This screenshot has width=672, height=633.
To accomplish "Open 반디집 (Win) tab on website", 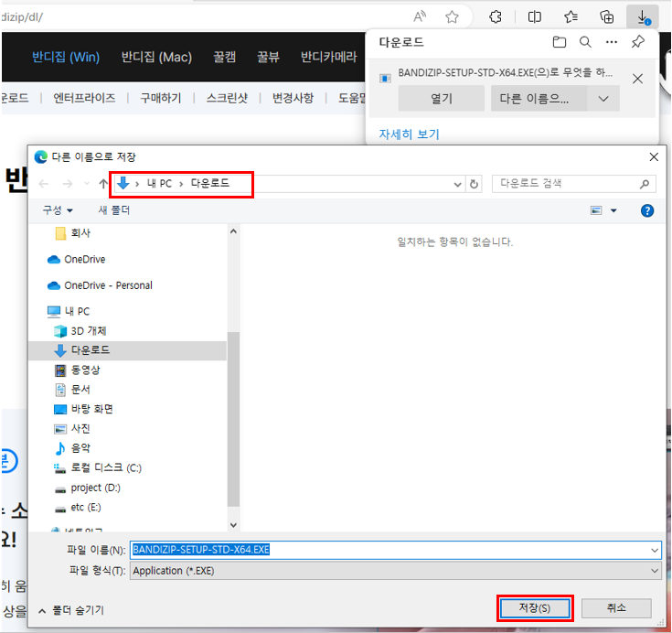I will [66, 57].
